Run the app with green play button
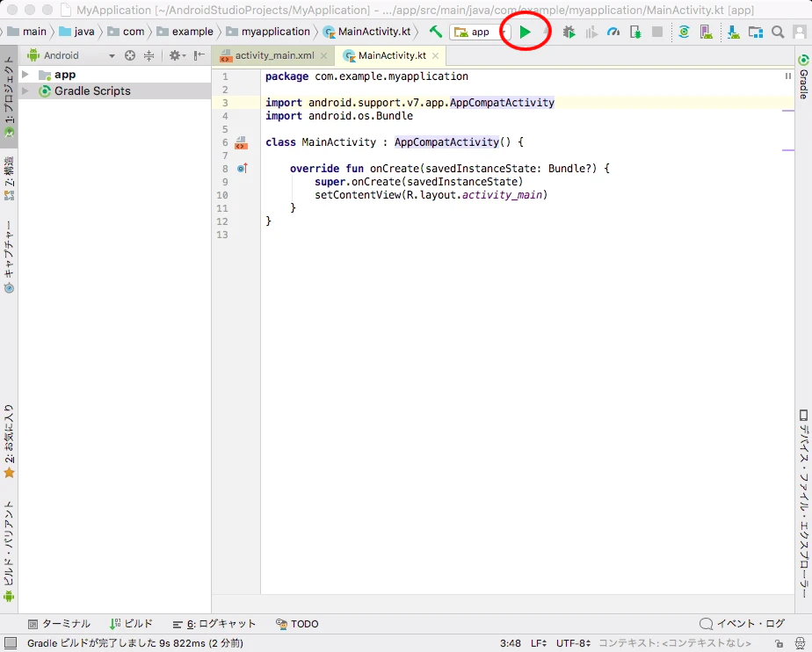Image resolution: width=812 pixels, height=652 pixels. click(x=526, y=33)
